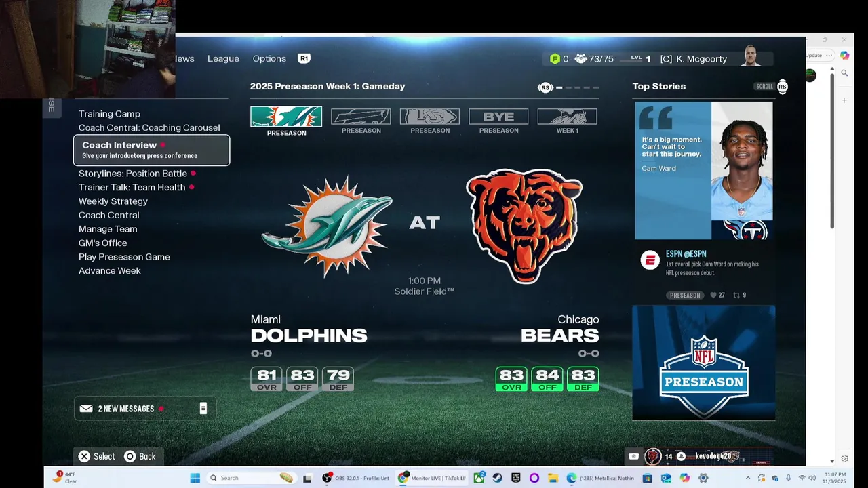This screenshot has width=868, height=488.
Task: Open the Edge Metallica tab in taskbar
Action: coord(602,478)
